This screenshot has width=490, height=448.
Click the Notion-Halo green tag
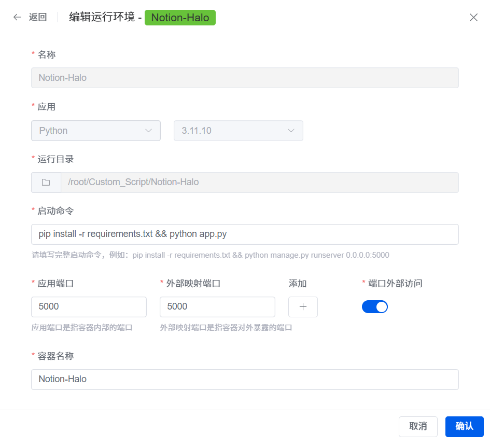[x=180, y=18]
